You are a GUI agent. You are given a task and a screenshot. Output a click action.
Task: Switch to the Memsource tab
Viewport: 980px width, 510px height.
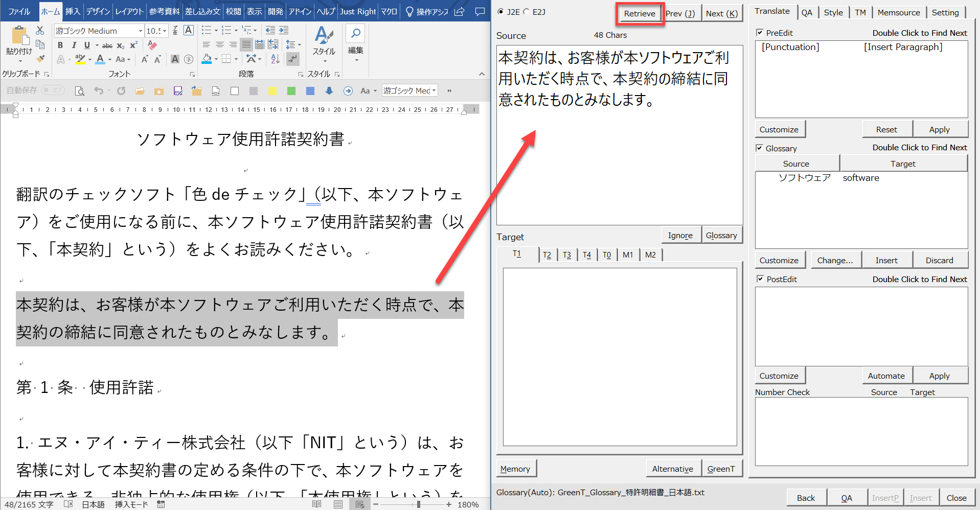pos(898,12)
